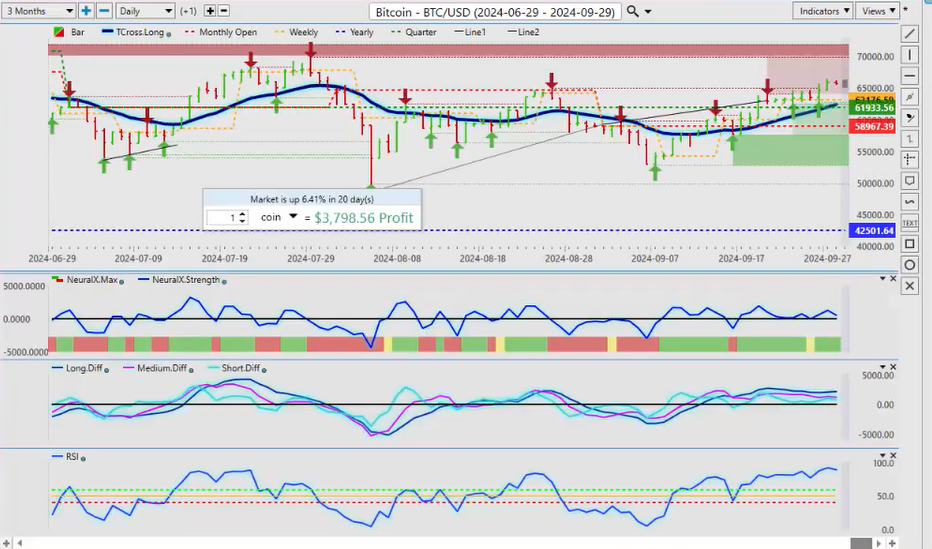
Task: Expand the arrow next to search icon
Action: coord(648,11)
